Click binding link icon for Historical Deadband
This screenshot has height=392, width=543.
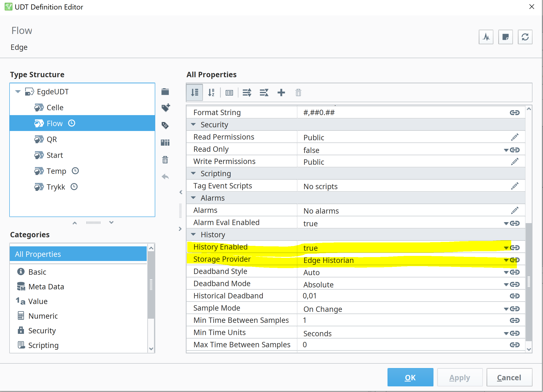point(515,296)
